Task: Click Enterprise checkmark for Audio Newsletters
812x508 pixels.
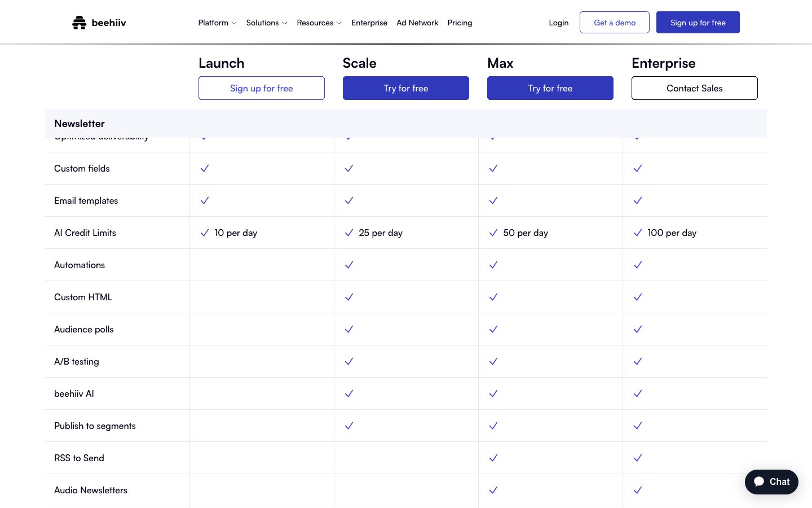Action: (x=638, y=490)
